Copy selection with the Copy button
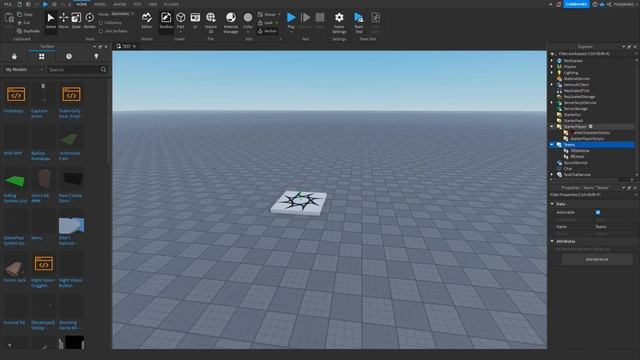The width and height of the screenshot is (640, 360). tap(25, 15)
